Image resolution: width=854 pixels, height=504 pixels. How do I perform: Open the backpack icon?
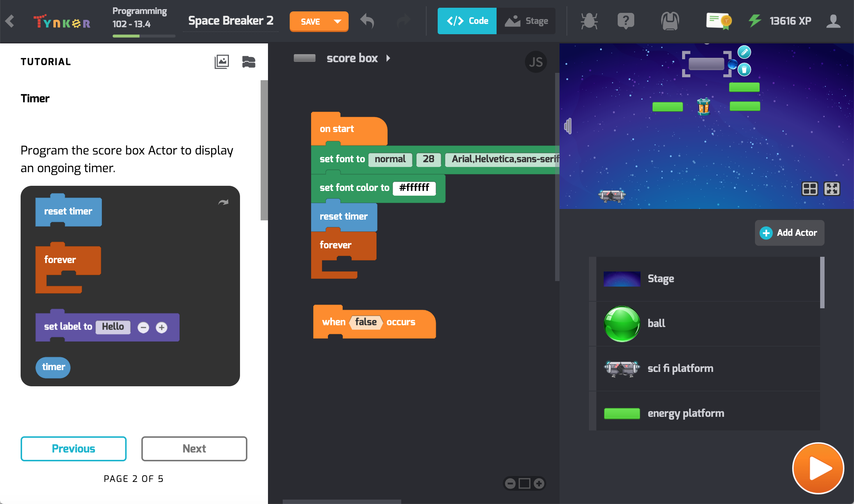coord(670,21)
